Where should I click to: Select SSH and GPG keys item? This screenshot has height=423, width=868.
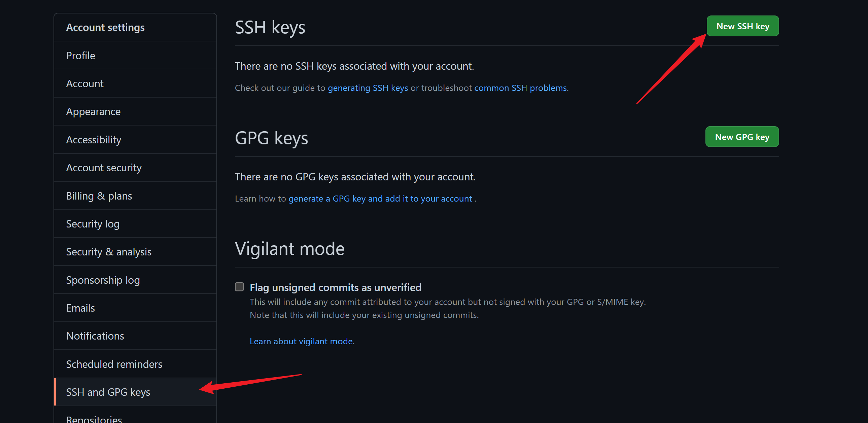pos(108,392)
